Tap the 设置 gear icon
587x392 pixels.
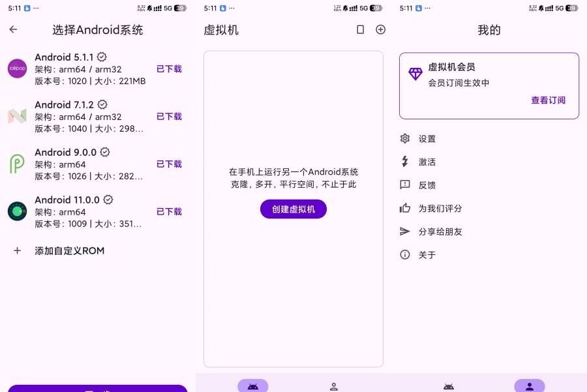(x=404, y=138)
